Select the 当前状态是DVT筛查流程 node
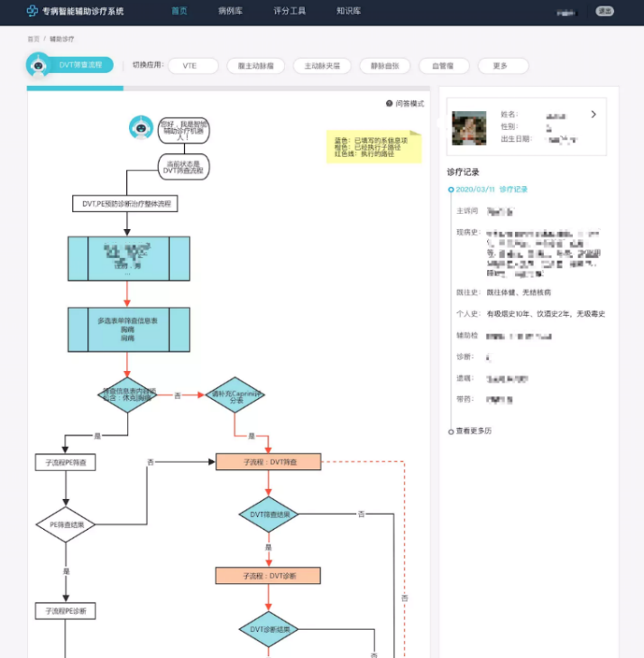 click(x=184, y=167)
